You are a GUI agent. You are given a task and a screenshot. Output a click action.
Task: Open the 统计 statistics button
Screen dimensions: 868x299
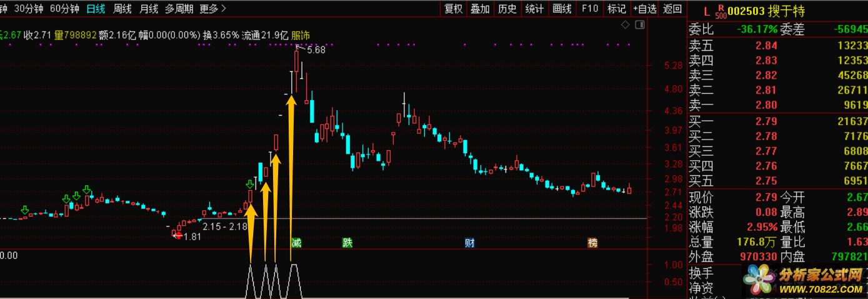pos(534,9)
